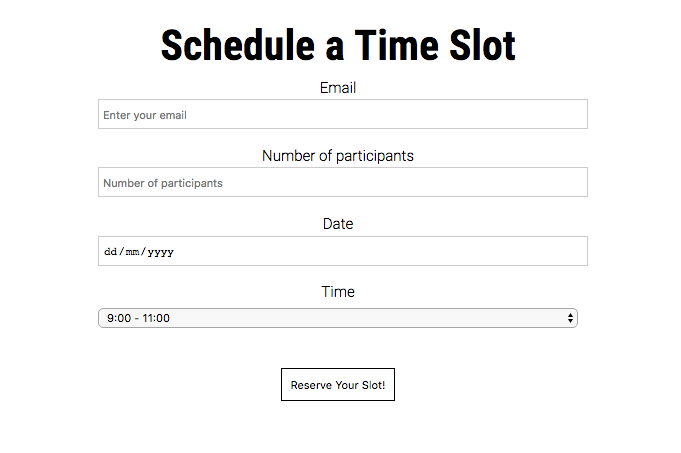Viewport: 681px width, 453px height.
Task: Open the Time dropdown
Action: click(x=337, y=318)
